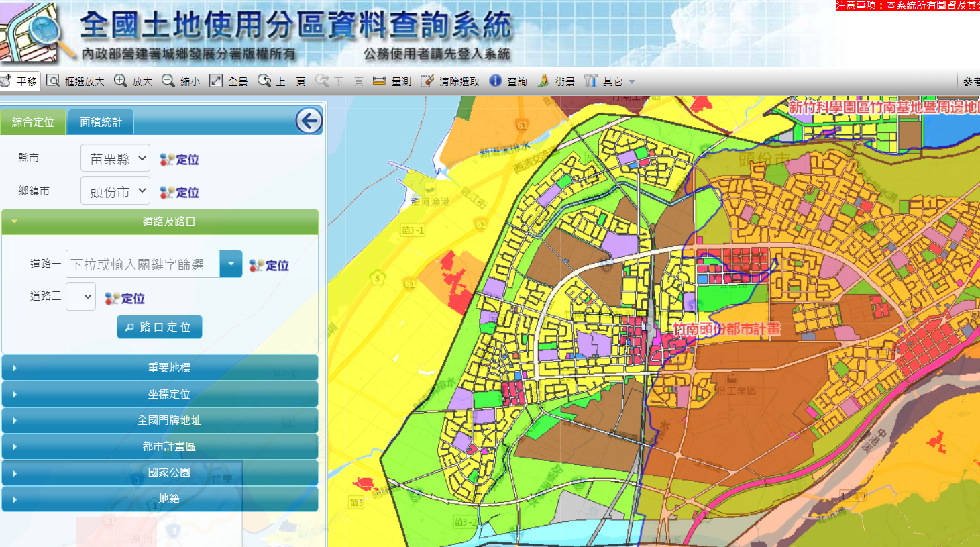Activate the 查詢 info query tool

click(508, 81)
